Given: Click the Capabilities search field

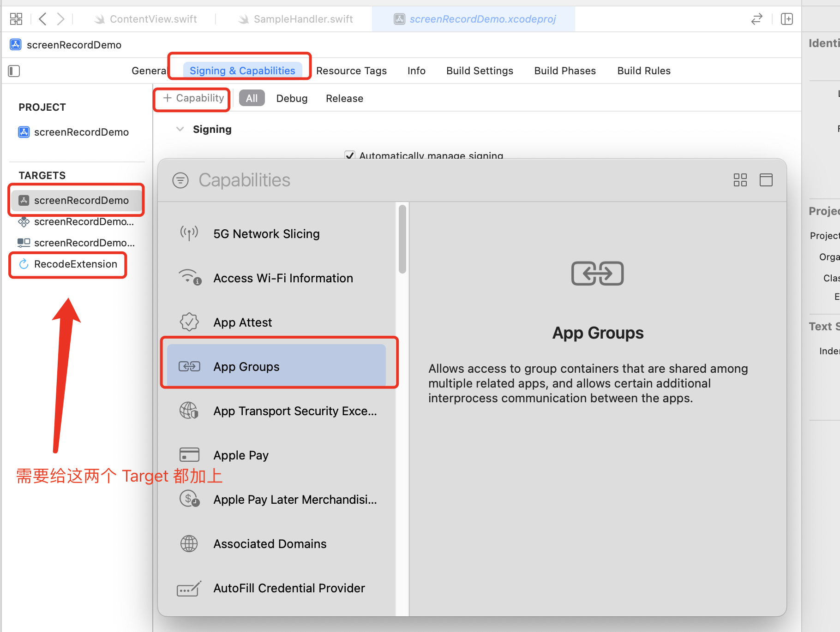Looking at the screenshot, I should (x=457, y=180).
